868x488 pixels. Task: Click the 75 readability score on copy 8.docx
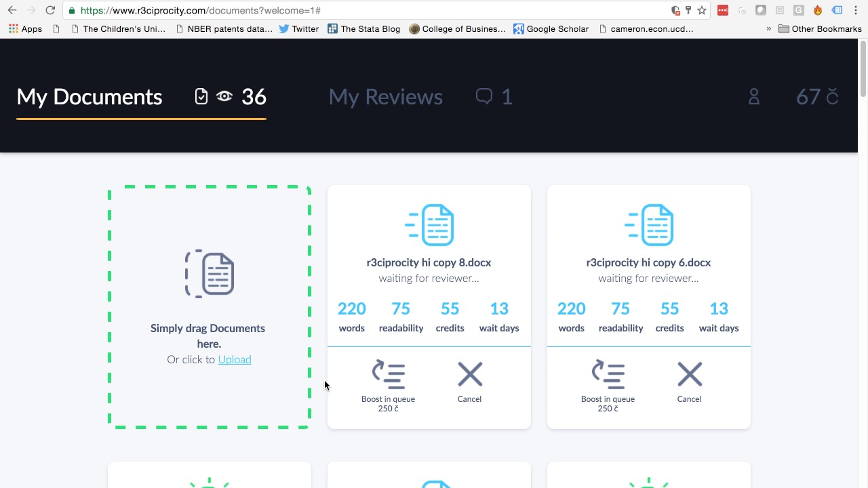(x=401, y=309)
